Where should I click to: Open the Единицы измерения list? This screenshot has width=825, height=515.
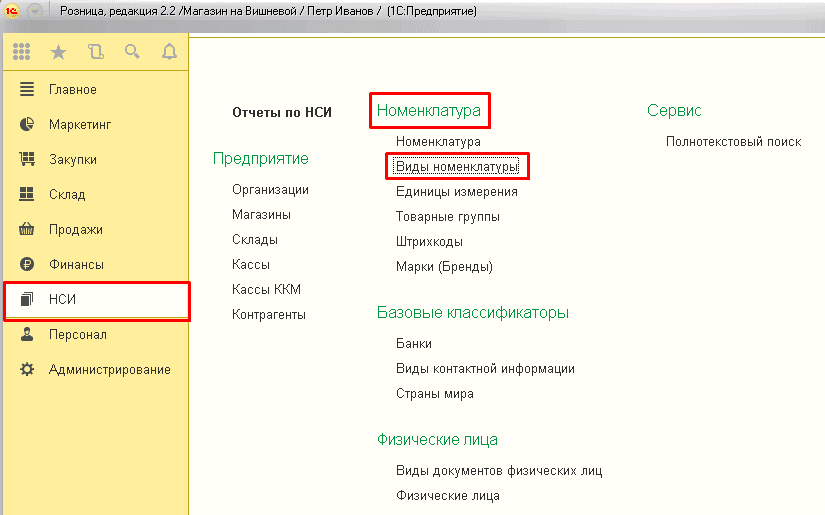456,192
